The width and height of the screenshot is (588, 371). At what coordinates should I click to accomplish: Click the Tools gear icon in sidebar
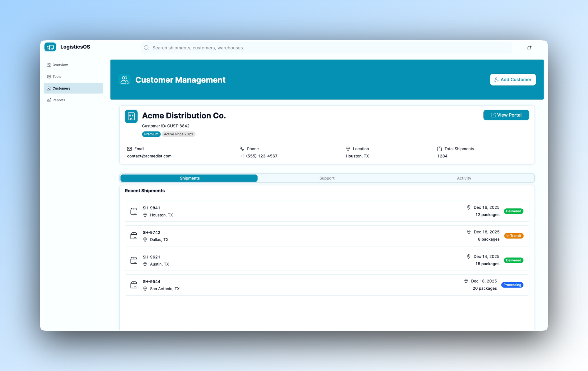[49, 76]
